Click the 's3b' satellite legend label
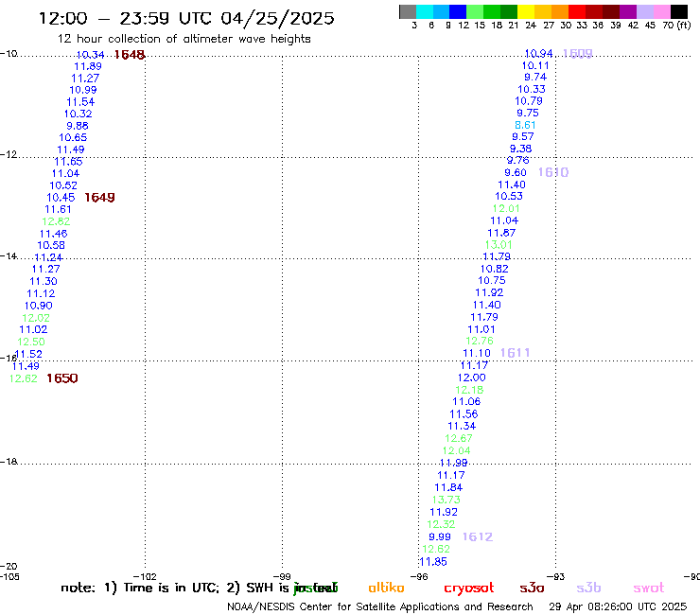700x615 pixels. (588, 588)
